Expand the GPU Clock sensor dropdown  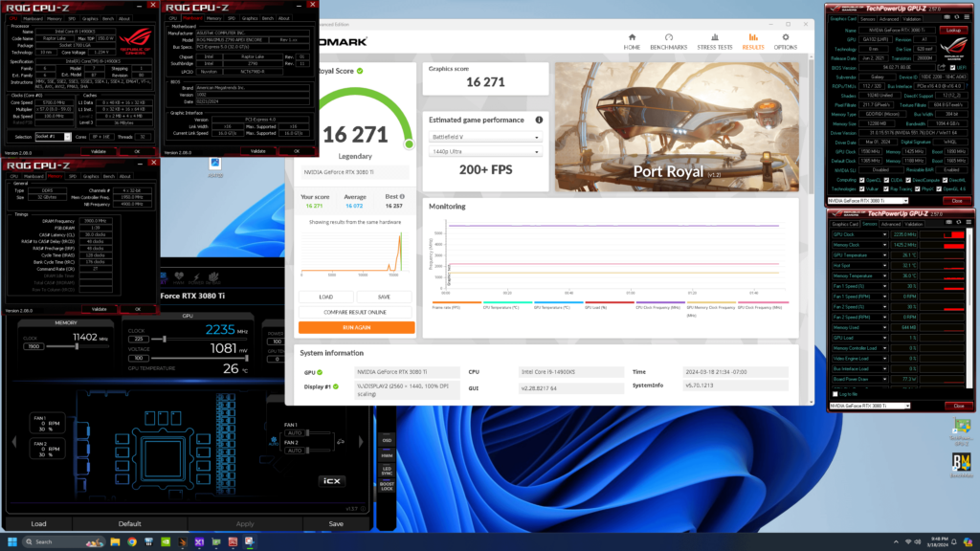[884, 235]
